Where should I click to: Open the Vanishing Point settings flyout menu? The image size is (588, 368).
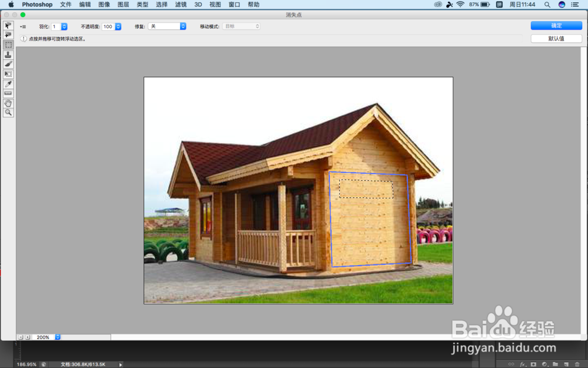(x=23, y=26)
